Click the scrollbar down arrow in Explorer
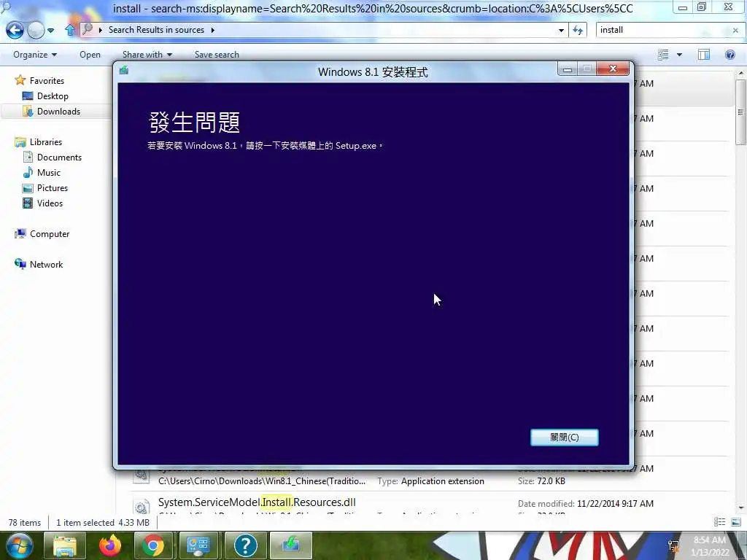Image resolution: width=747 pixels, height=560 pixels. tap(740, 507)
